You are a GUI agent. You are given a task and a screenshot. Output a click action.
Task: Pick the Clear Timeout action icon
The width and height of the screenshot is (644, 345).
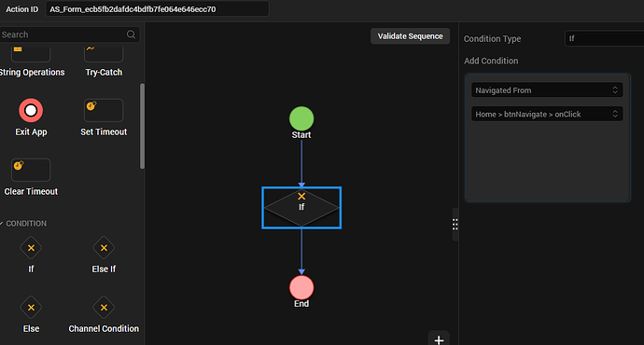(31, 170)
